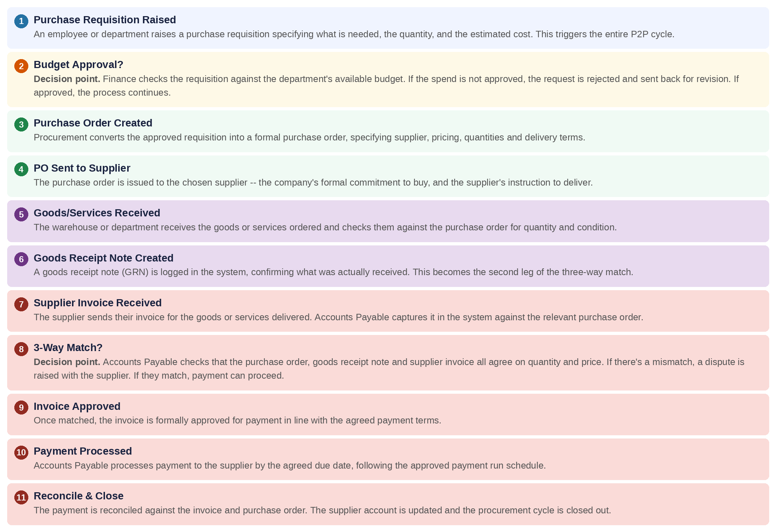The width and height of the screenshot is (776, 532).
Task: Select the Purchase Requisition Raised heading
Action: click(x=105, y=20)
